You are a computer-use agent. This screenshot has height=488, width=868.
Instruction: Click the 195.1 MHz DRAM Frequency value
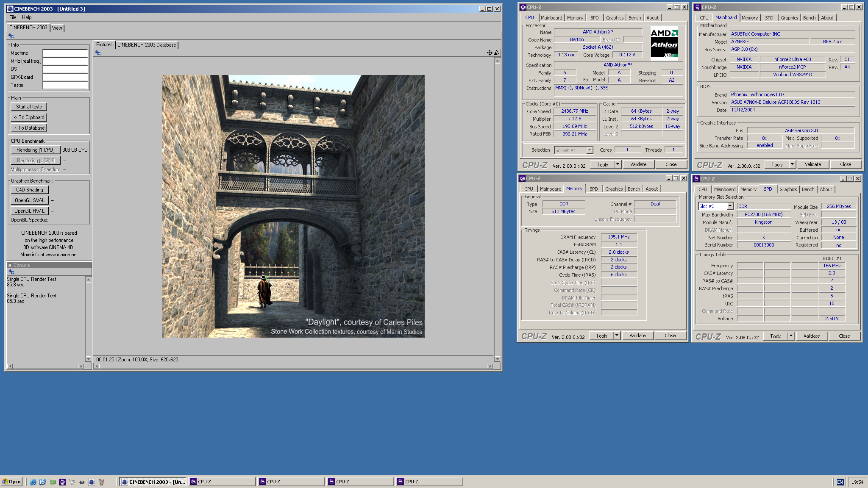[x=619, y=237]
